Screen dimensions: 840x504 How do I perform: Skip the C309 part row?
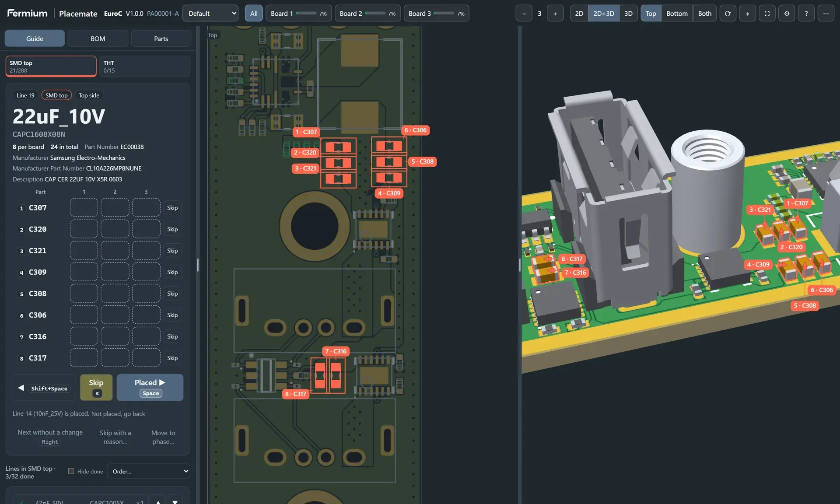(x=172, y=272)
